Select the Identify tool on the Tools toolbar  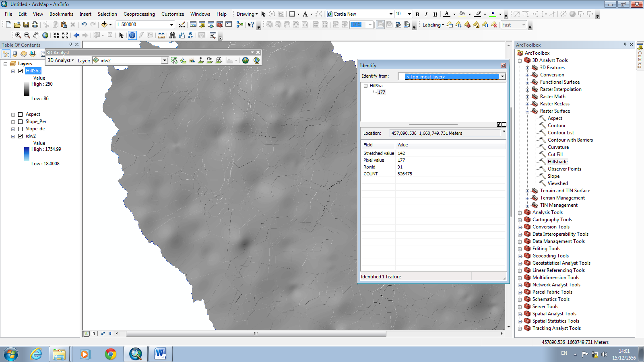[132, 35]
